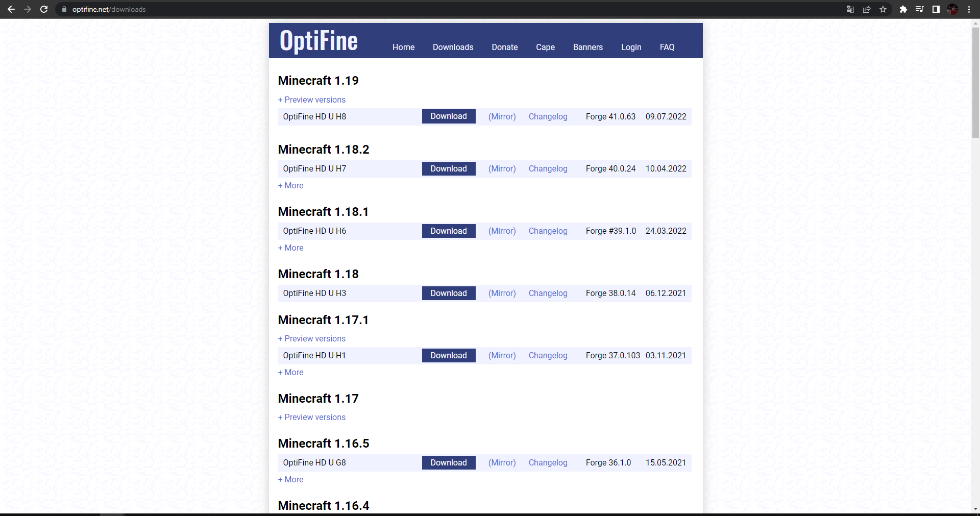Select the text 'OptiFine HD U H3'
The width and height of the screenshot is (980, 516).
pos(314,293)
